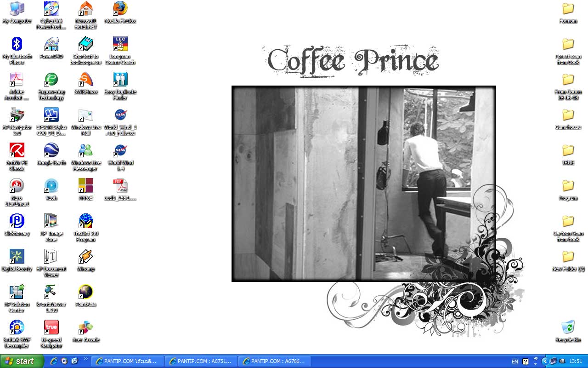The width and height of the screenshot is (588, 368).
Task: Open the My Computer desktop icon
Action: click(17, 12)
